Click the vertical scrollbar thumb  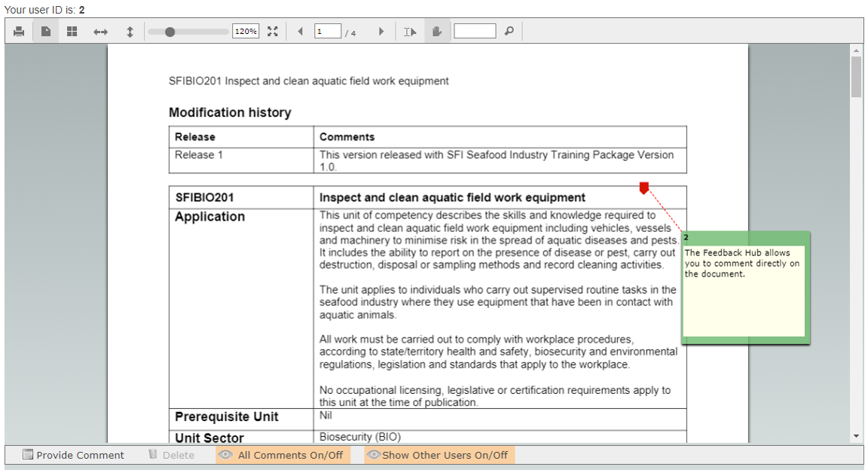pos(857,76)
